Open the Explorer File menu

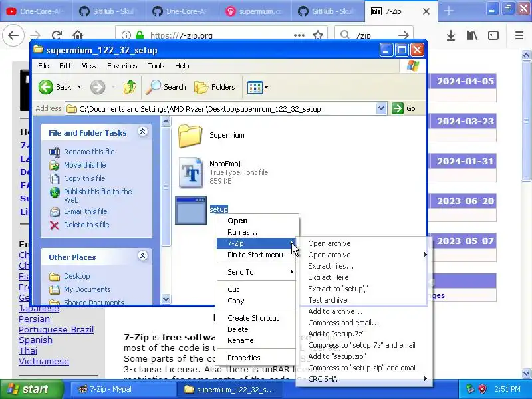click(43, 66)
